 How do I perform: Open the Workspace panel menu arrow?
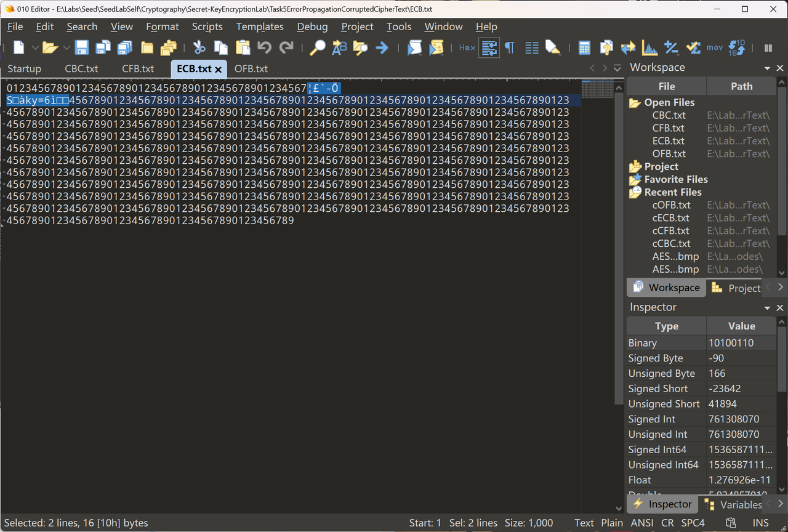pyautogui.click(x=767, y=68)
